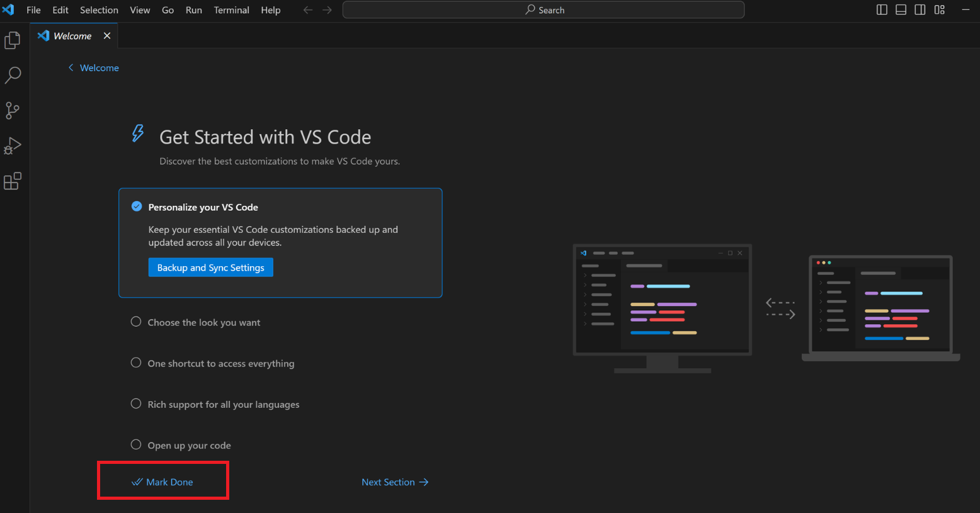Toggle the bottom panel layout icon
Screen dimensions: 980x513
[x=901, y=10]
